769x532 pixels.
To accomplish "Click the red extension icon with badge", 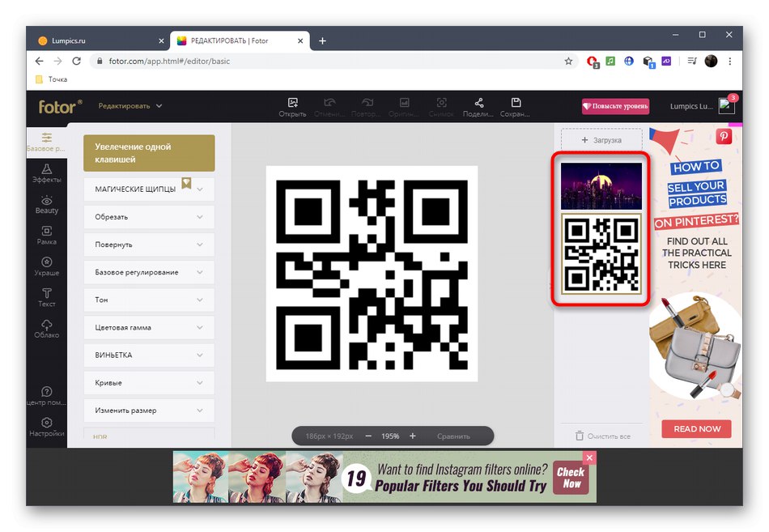I will tap(593, 62).
